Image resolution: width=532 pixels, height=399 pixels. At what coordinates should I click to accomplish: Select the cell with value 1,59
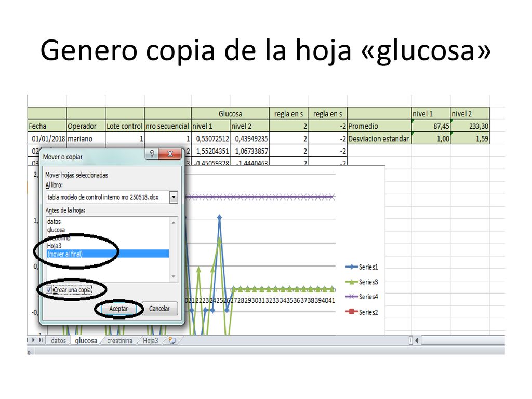coord(470,138)
